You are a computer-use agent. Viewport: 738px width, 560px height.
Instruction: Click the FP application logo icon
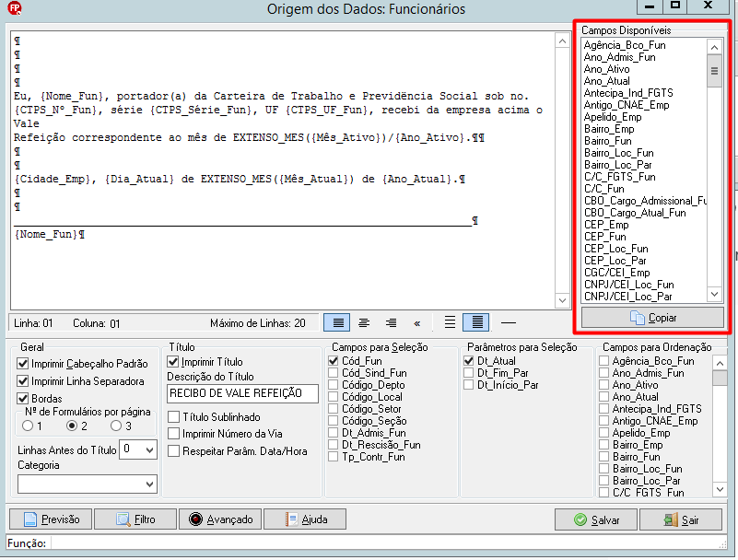[x=15, y=8]
